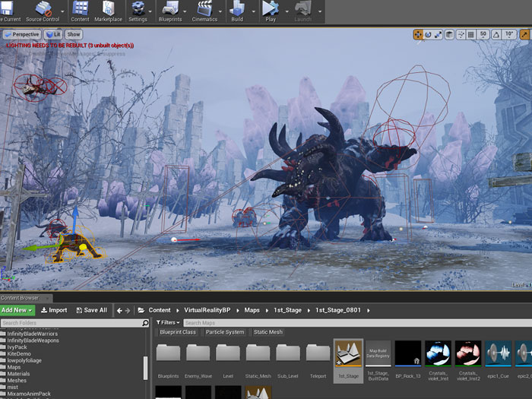Click the Build toolbar button
This screenshot has width=532, height=399.
(x=237, y=11)
